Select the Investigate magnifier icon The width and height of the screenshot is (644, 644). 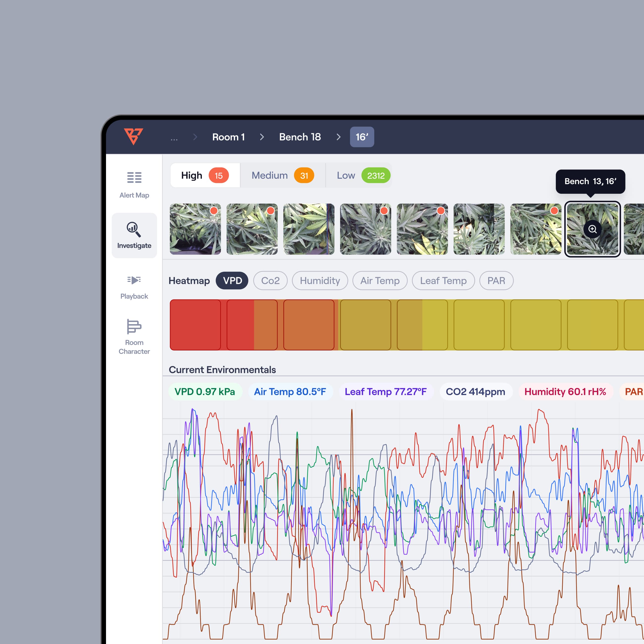(134, 229)
